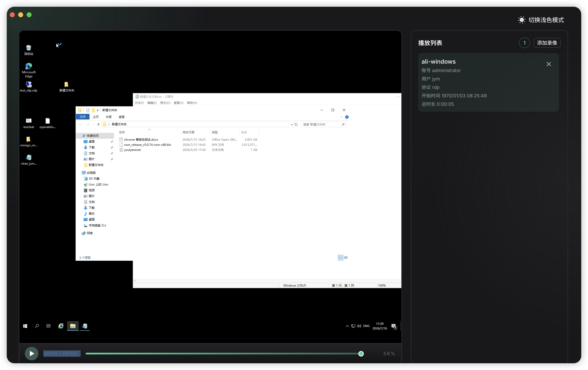The image size is (588, 370).
Task: Open the 格式(O) menu in Notepad
Action: pyautogui.click(x=165, y=103)
